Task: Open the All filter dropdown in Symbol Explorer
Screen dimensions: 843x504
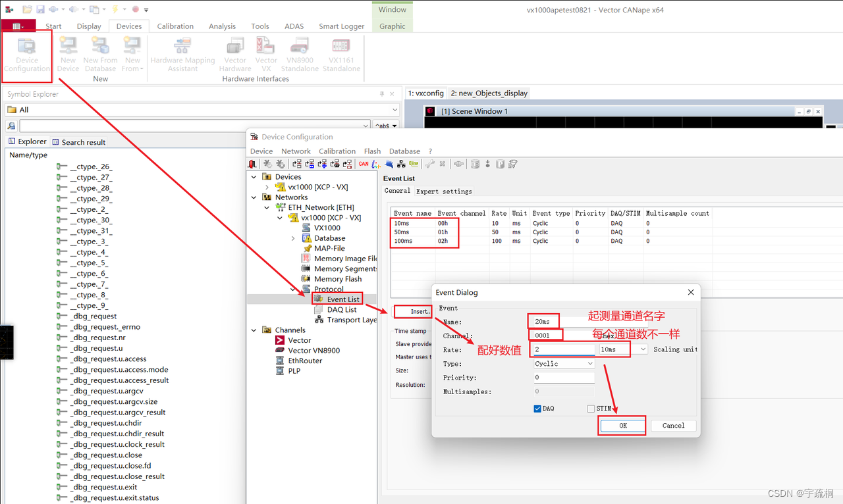Action: pos(394,110)
